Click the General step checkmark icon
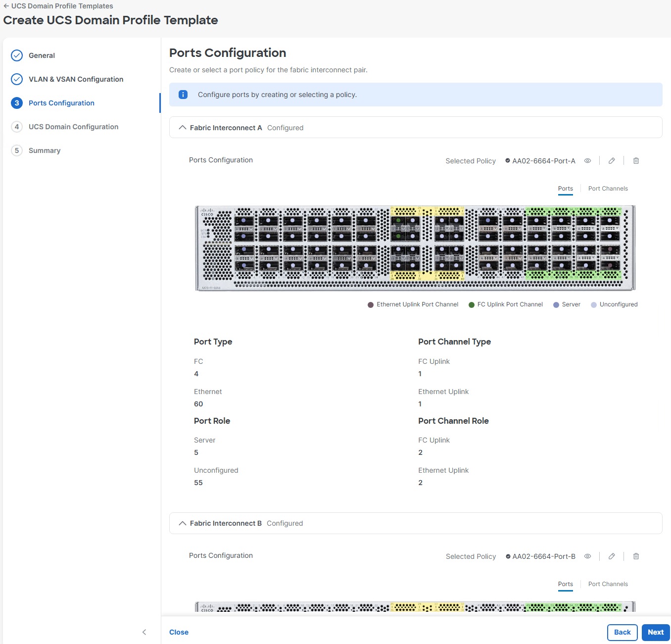 click(x=17, y=55)
